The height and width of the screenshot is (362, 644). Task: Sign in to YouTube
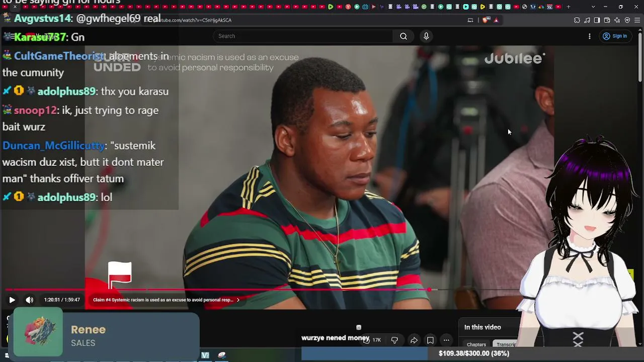pyautogui.click(x=615, y=36)
